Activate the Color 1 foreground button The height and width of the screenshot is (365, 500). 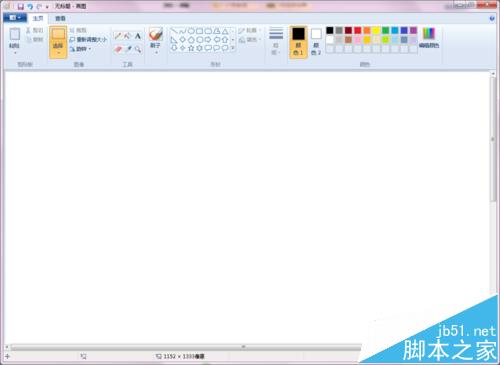click(x=298, y=42)
